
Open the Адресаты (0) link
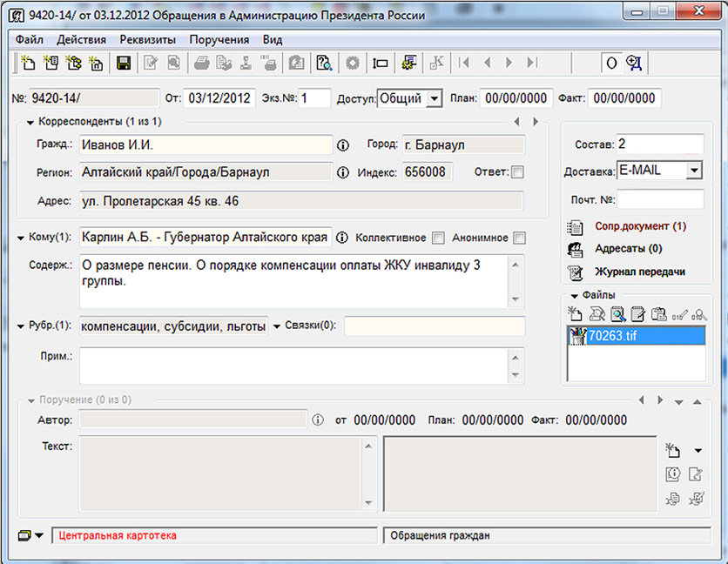(628, 249)
